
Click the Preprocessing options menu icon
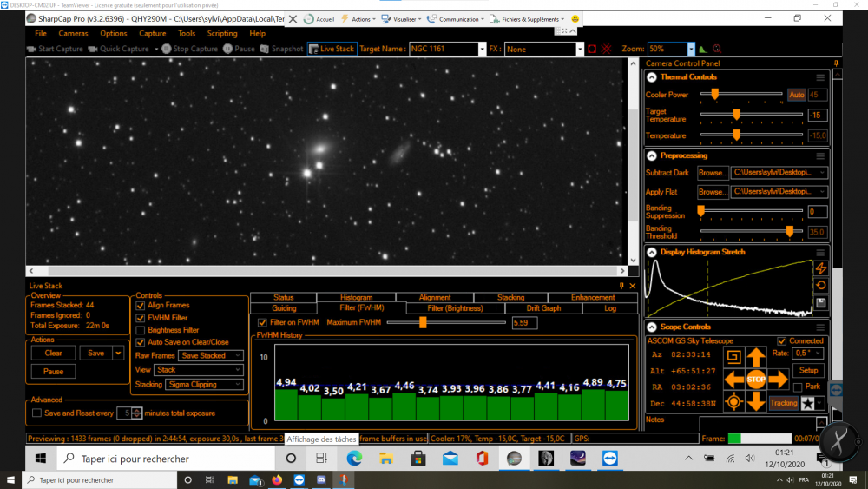(820, 156)
